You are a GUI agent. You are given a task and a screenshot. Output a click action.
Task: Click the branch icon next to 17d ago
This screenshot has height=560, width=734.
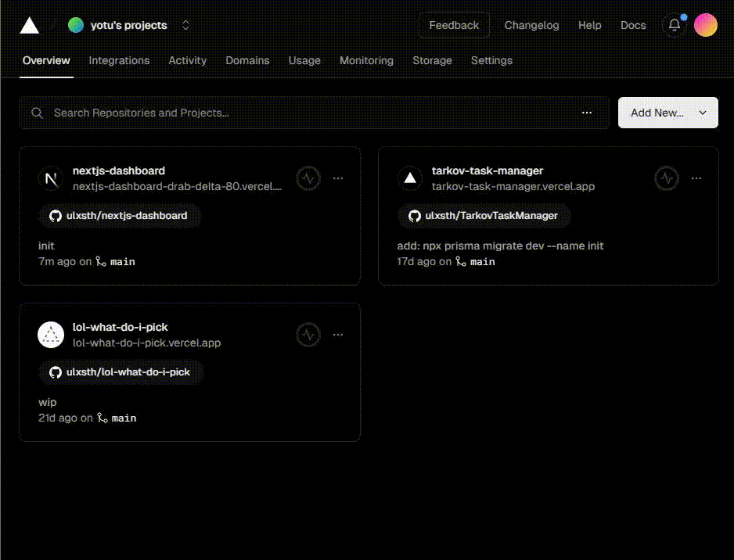coord(461,261)
